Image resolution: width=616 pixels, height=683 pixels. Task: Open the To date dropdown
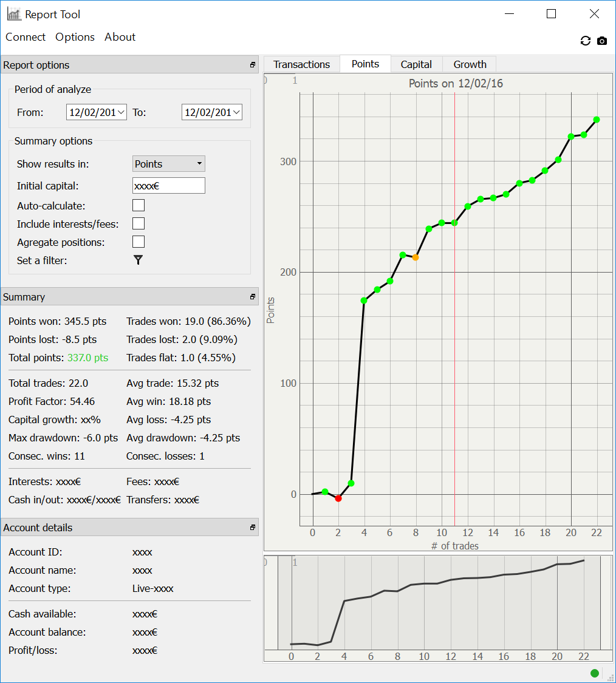[236, 112]
